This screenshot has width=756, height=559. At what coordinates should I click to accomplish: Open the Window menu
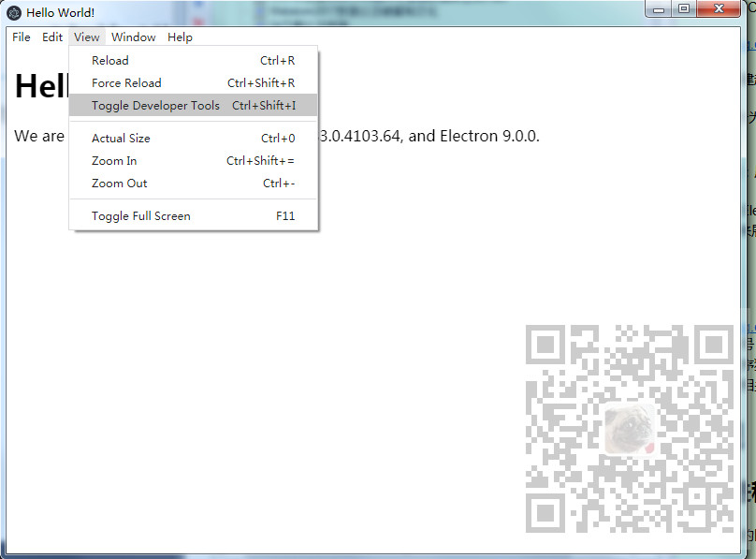click(x=133, y=37)
